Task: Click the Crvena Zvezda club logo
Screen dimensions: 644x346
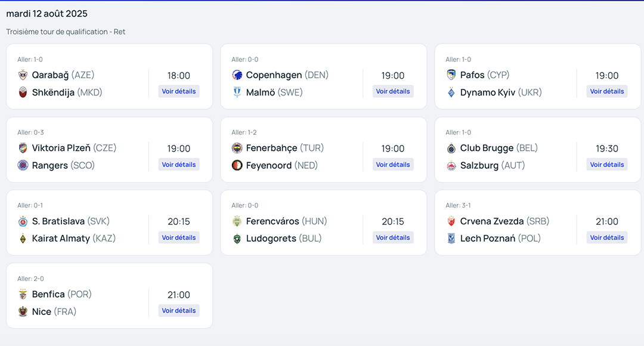Action: [451, 221]
